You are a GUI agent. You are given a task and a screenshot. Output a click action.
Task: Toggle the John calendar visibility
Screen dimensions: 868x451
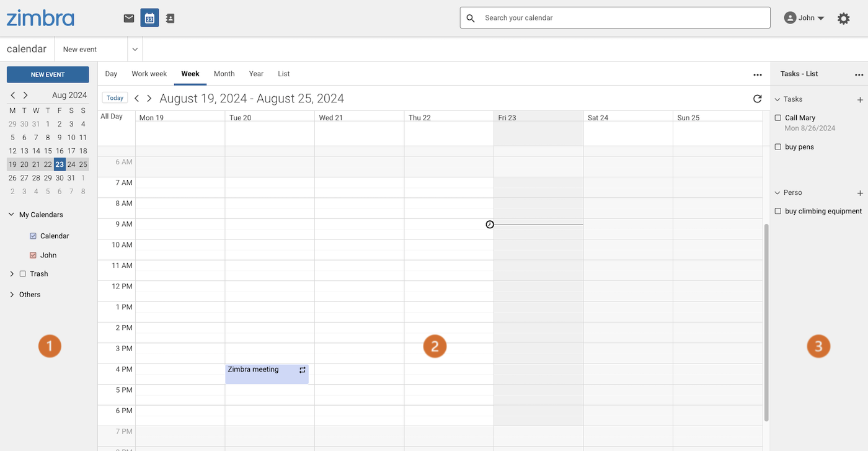(x=32, y=255)
